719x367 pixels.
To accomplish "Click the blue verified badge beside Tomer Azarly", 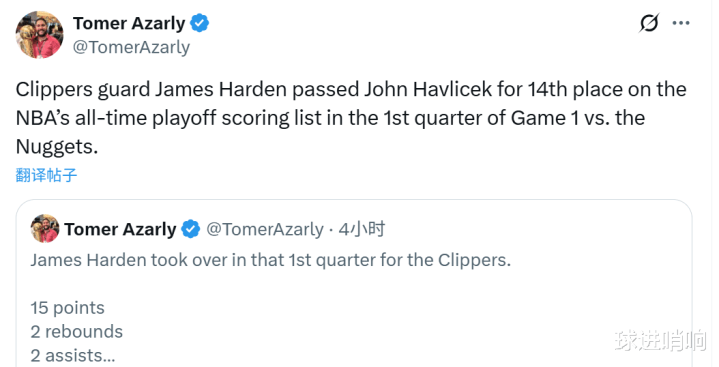I will (199, 23).
